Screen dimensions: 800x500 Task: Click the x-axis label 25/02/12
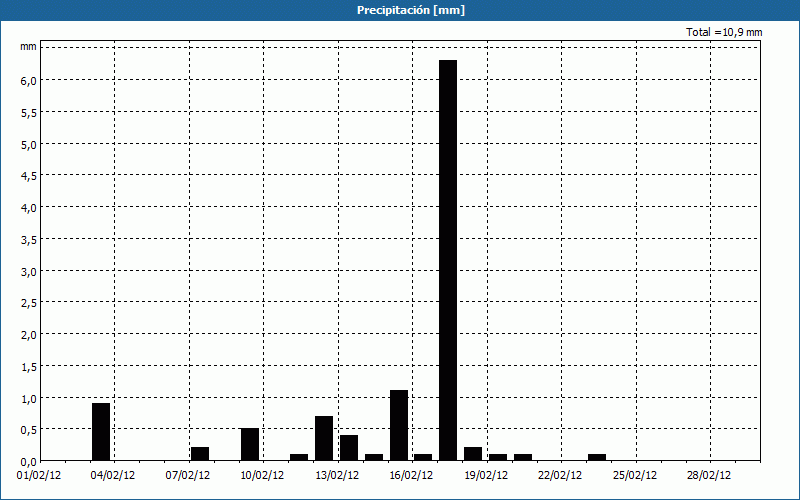click(x=634, y=476)
